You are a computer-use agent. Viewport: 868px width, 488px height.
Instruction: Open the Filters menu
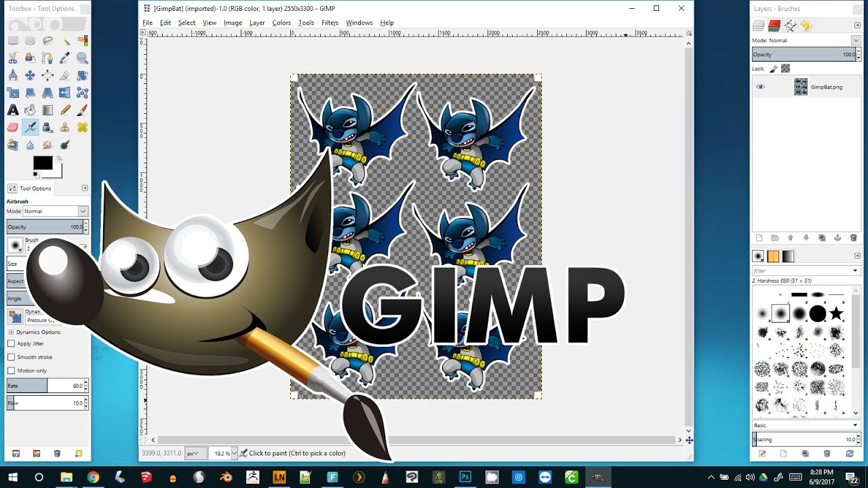click(x=330, y=22)
